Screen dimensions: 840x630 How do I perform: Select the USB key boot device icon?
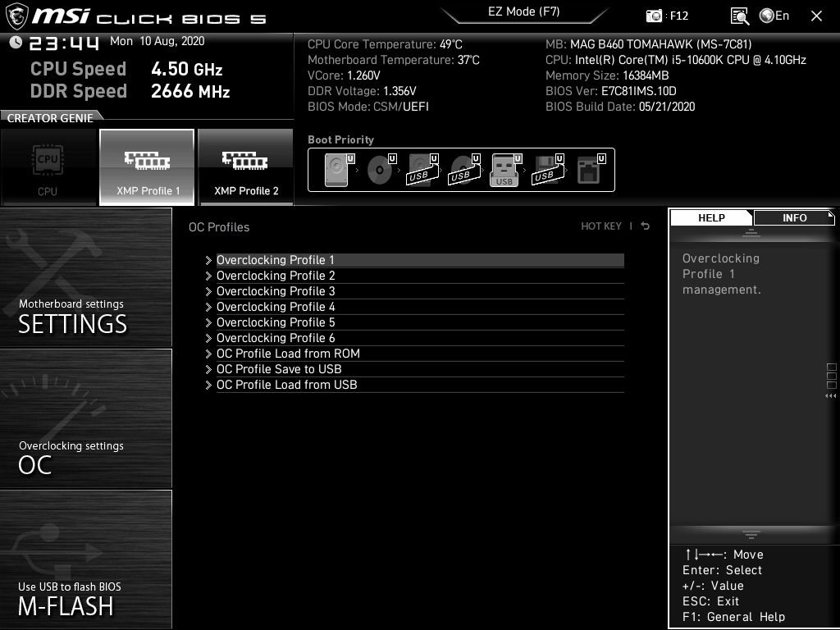pos(505,170)
